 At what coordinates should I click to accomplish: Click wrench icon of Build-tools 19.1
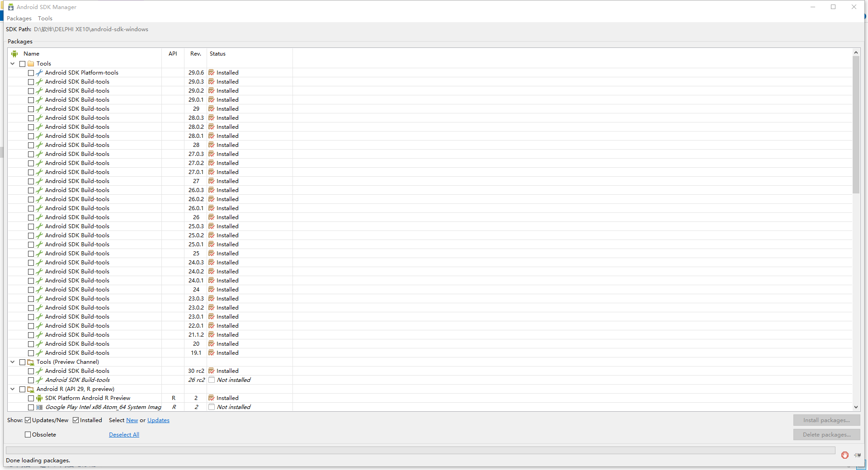coord(39,353)
